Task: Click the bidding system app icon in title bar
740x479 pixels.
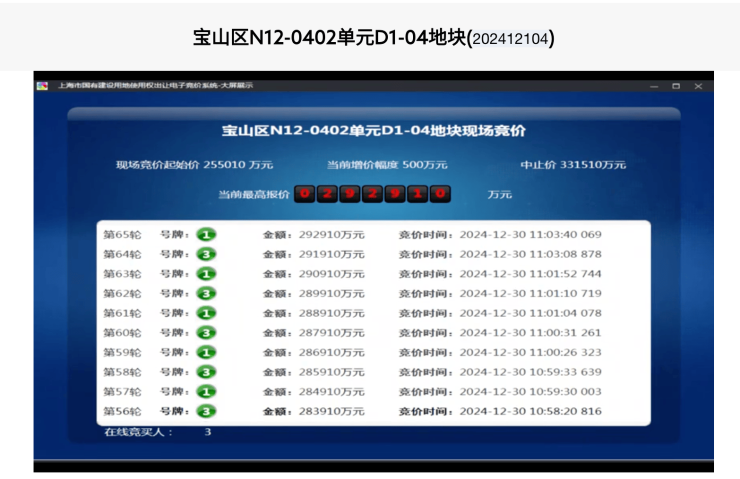Action: (42, 86)
